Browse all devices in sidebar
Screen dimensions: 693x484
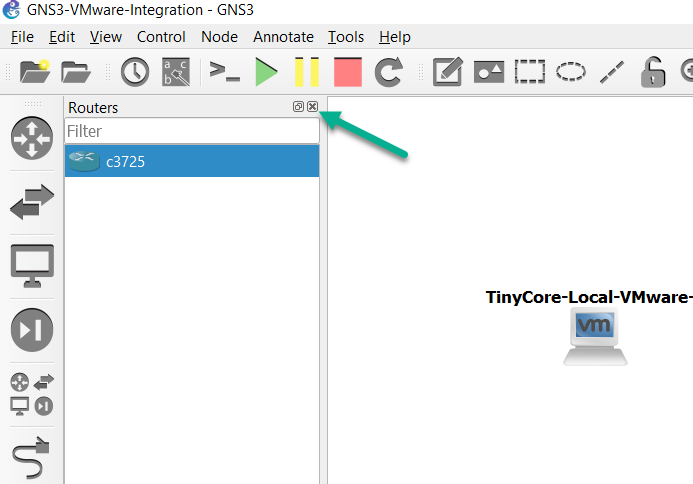[x=32, y=394]
